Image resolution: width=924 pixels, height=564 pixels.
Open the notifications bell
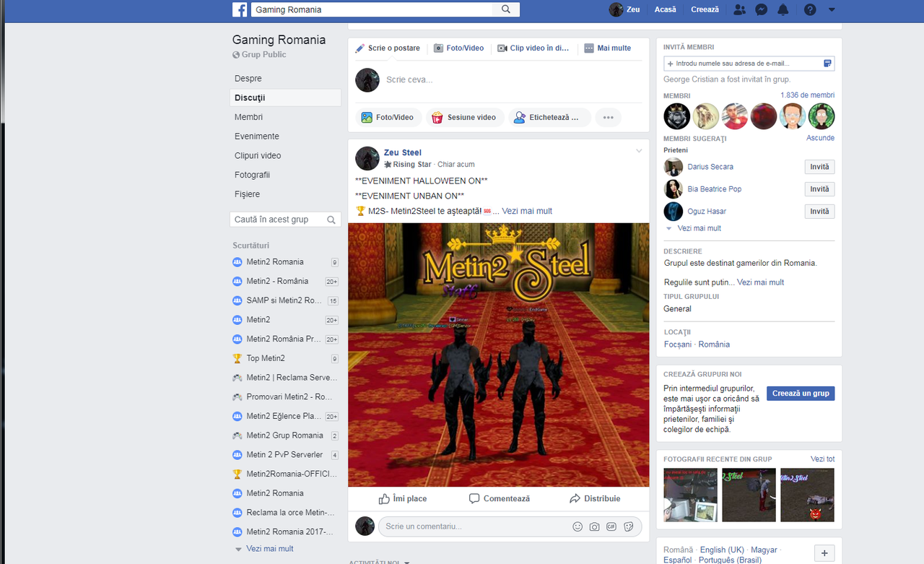tap(784, 9)
